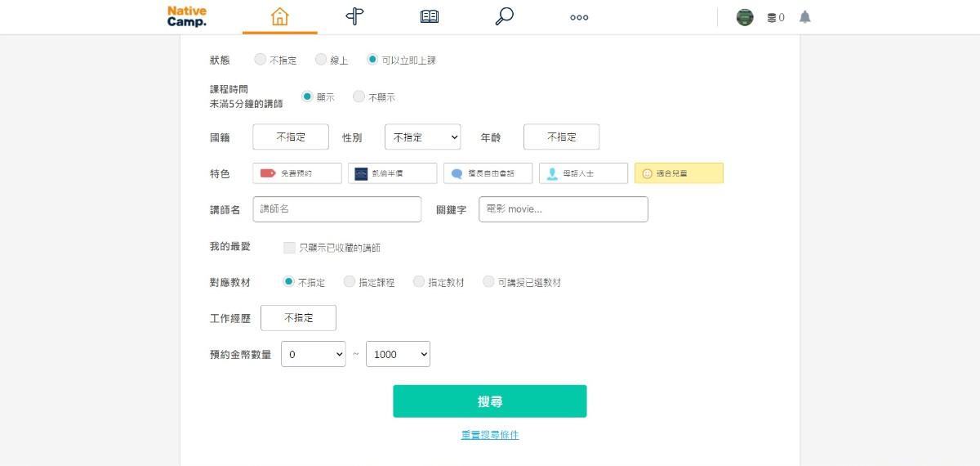This screenshot has height=466, width=980.
Task: Open the 性別 dropdown
Action: point(422,137)
